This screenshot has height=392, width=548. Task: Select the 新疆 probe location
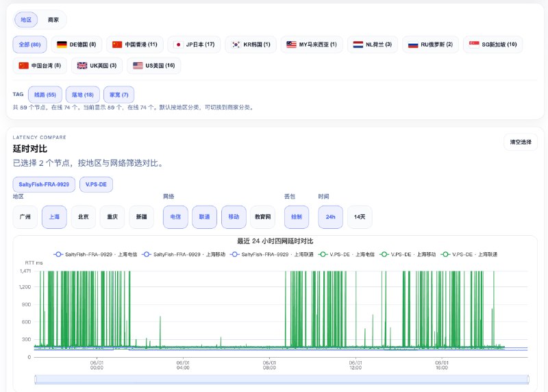(x=142, y=217)
